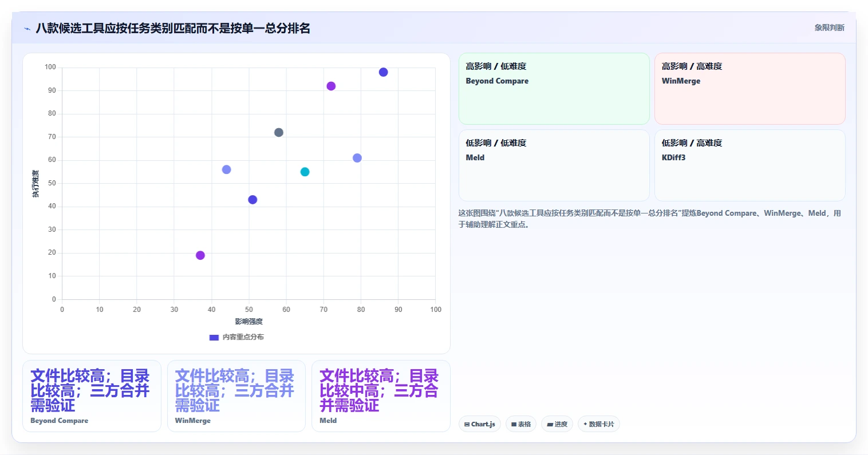Click the 进度 tag
Viewport: 868px width, 455px height.
click(x=557, y=424)
